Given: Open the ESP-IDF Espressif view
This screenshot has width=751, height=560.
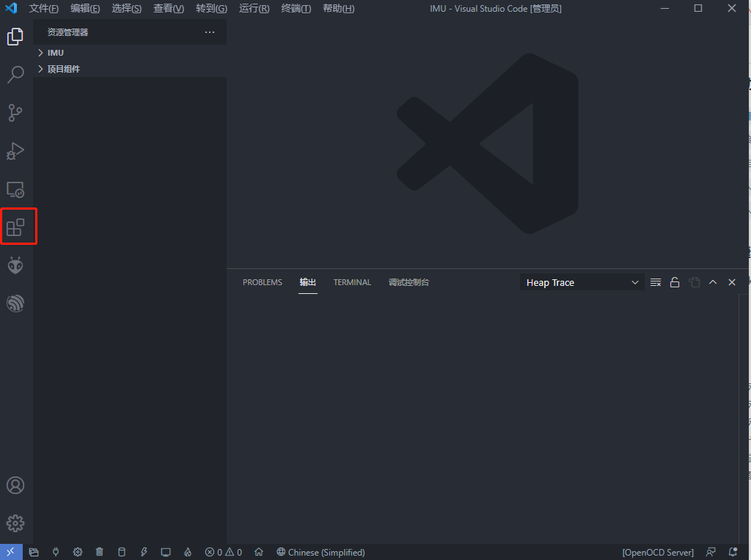Looking at the screenshot, I should [15, 303].
